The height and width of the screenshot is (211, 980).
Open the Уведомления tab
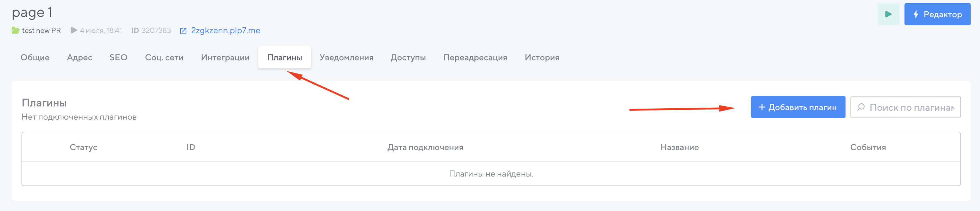[346, 58]
